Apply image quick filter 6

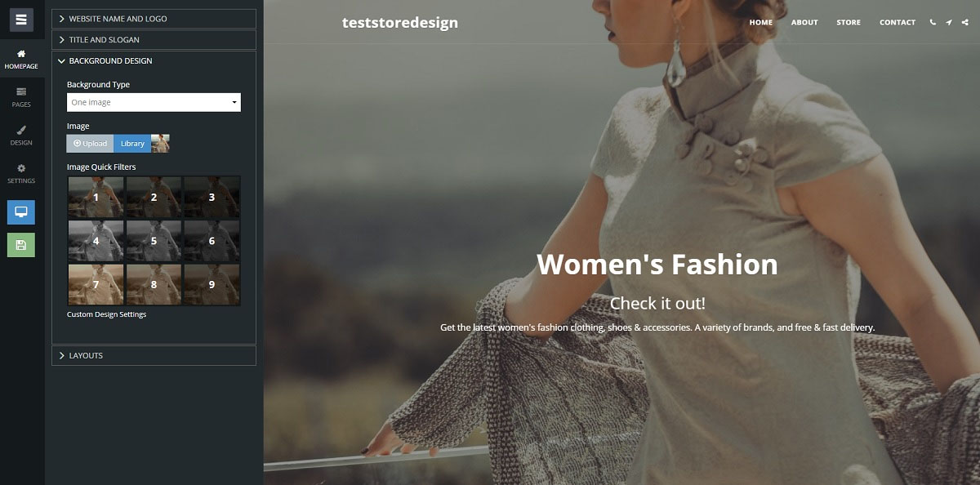point(212,242)
